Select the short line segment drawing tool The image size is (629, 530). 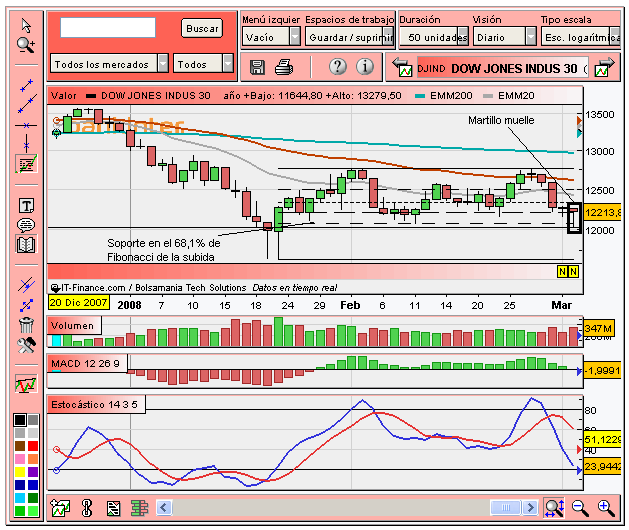[x=26, y=85]
